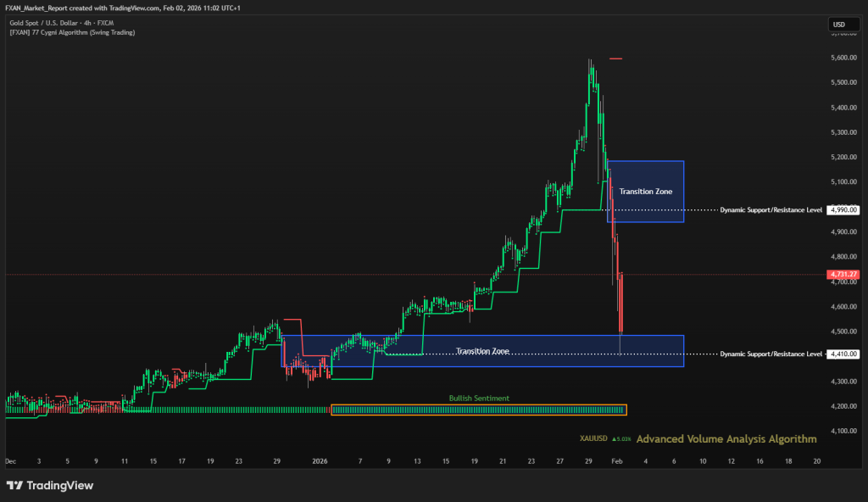This screenshot has width=868, height=502.
Task: Select the 4,990.00 price level tag
Action: point(843,209)
